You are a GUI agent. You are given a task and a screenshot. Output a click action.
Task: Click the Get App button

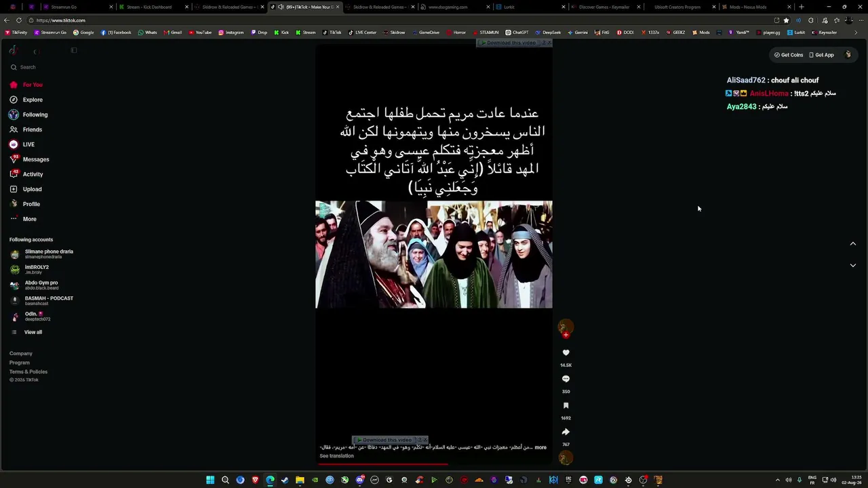click(x=821, y=55)
